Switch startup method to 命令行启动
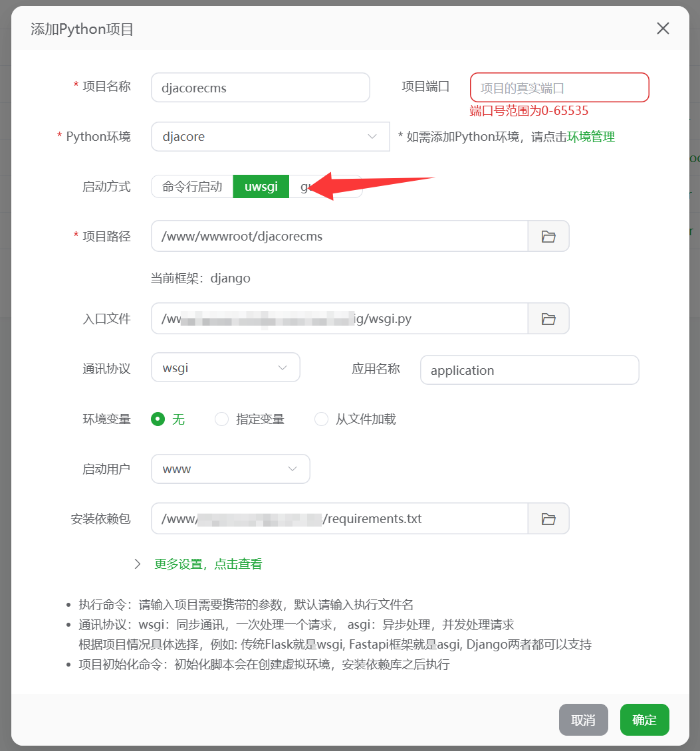Screen dimensions: 700x751 pyautogui.click(x=192, y=187)
